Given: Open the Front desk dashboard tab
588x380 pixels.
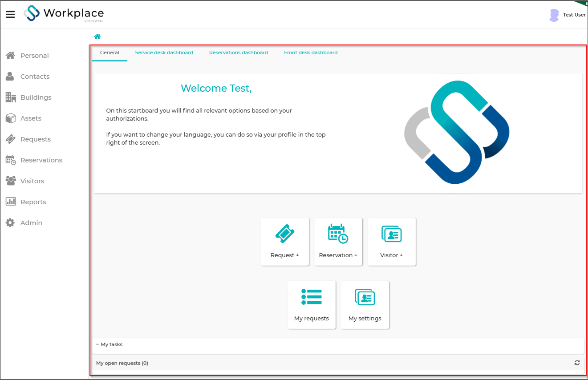Looking at the screenshot, I should 311,53.
